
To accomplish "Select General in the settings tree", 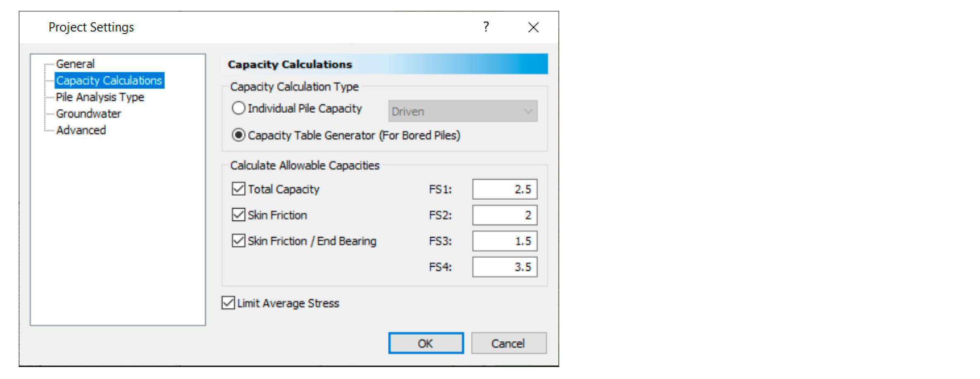I will coord(75,64).
